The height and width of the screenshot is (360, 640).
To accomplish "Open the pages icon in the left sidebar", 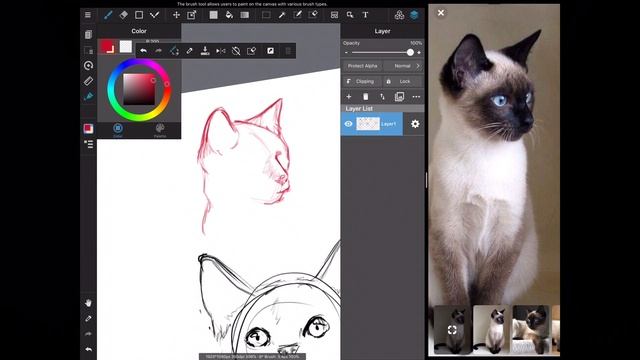I will (88, 35).
